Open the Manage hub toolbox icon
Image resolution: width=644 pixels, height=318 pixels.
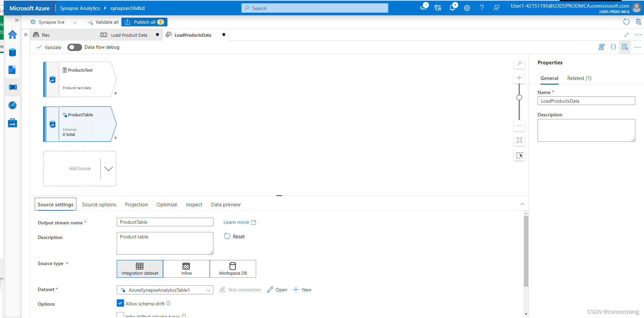point(12,123)
